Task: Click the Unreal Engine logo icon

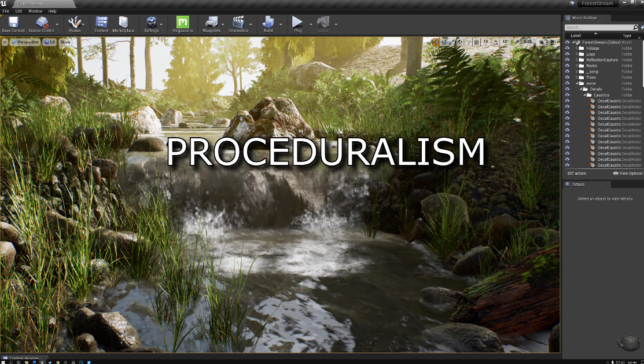Action: pos(3,3)
